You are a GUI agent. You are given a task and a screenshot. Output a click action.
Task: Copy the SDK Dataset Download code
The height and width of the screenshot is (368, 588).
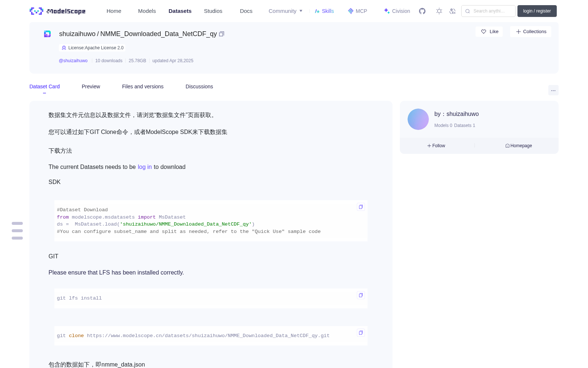point(361,207)
